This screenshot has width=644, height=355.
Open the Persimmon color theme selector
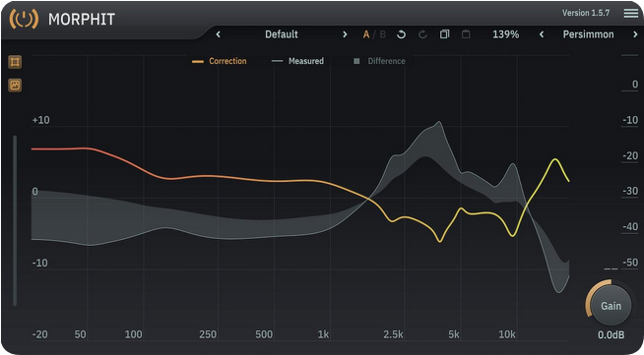pyautogui.click(x=588, y=34)
